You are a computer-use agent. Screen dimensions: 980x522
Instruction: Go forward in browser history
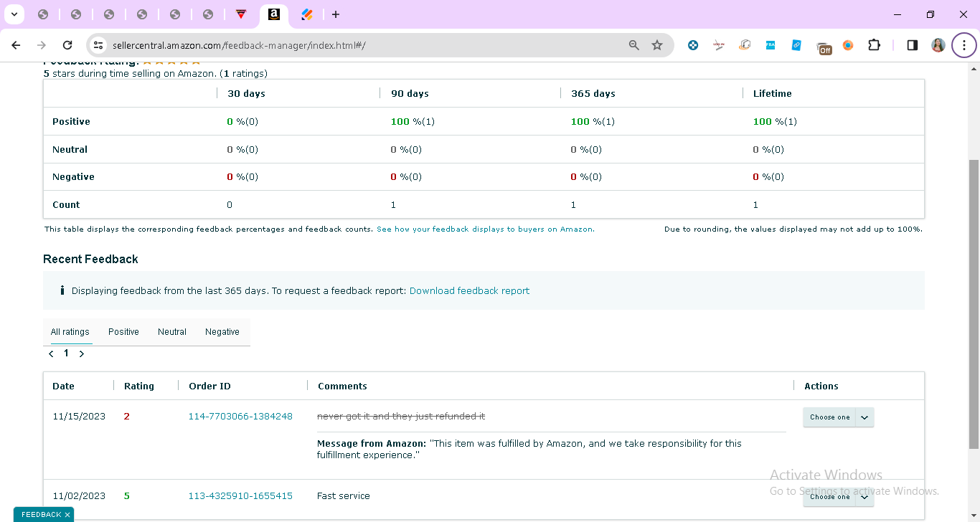pos(42,45)
